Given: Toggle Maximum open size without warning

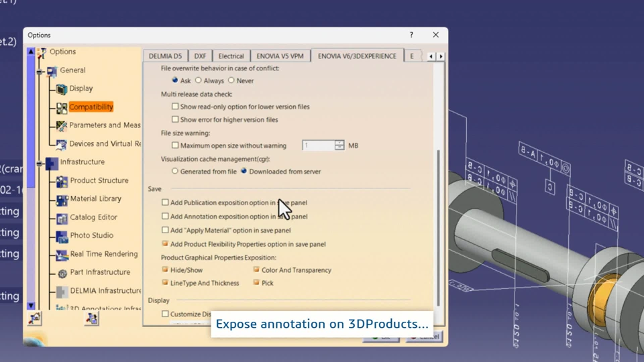Looking at the screenshot, I should [x=175, y=145].
